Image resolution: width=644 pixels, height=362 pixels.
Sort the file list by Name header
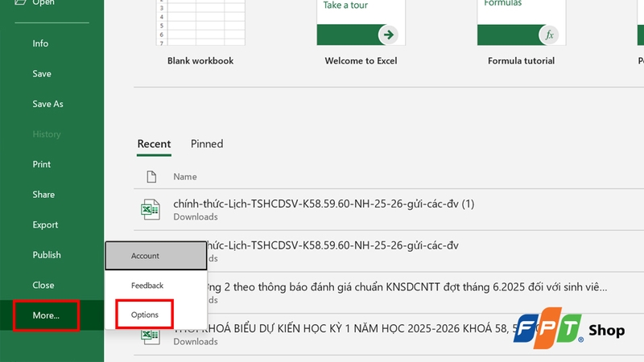click(x=185, y=177)
